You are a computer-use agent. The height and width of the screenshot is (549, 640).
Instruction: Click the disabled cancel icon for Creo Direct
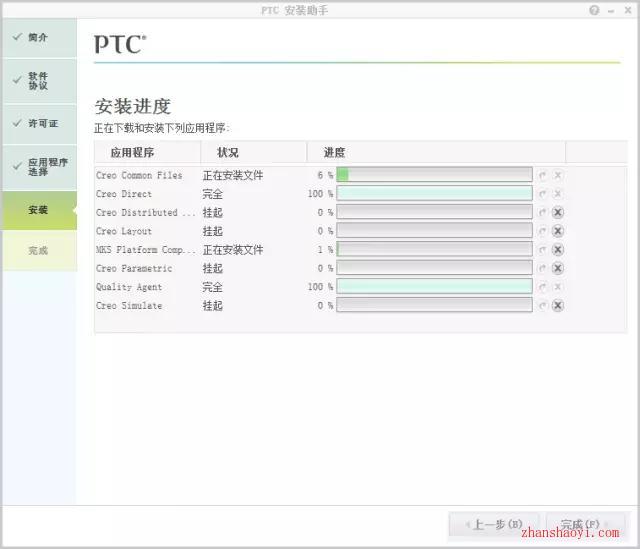pyautogui.click(x=558, y=193)
